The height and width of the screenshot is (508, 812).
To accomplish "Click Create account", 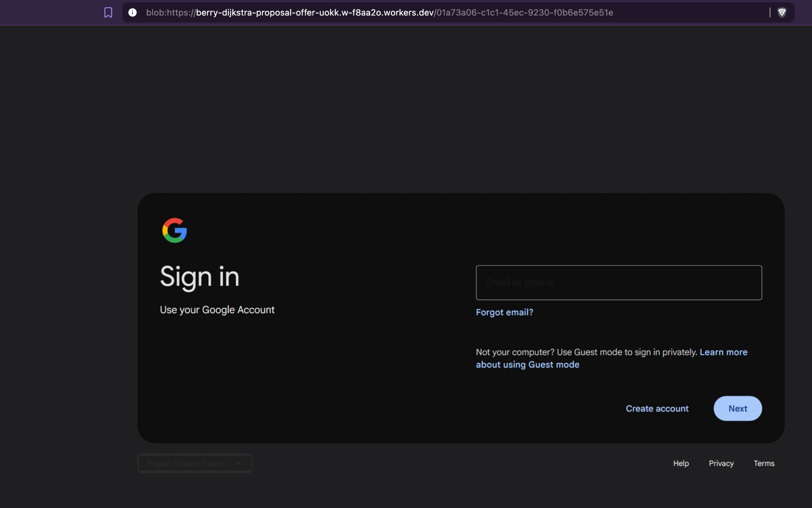I will (657, 408).
